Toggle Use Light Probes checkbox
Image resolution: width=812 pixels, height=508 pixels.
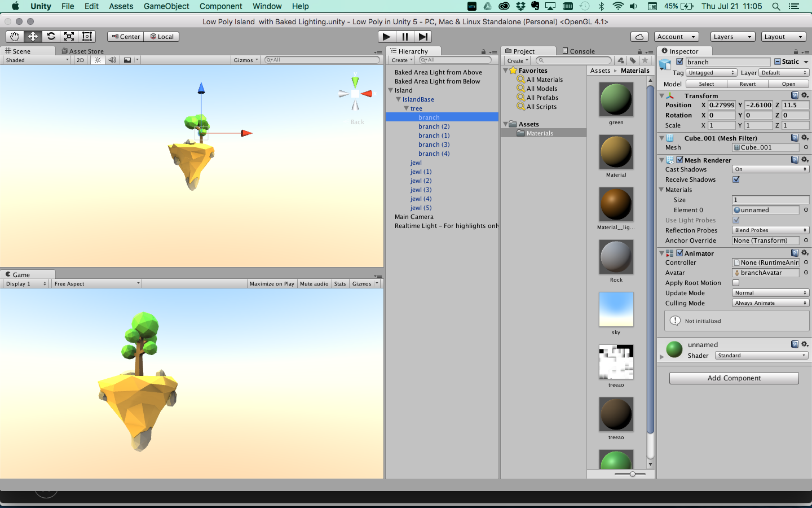click(736, 220)
